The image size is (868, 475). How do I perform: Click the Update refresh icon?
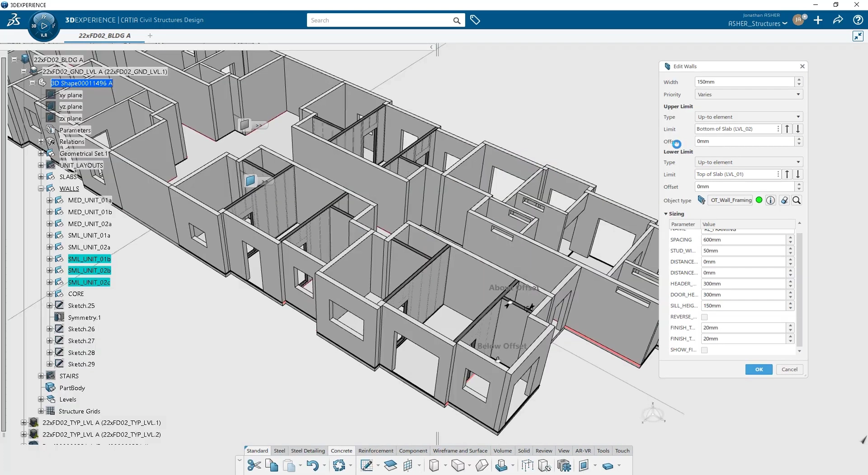pyautogui.click(x=339, y=465)
